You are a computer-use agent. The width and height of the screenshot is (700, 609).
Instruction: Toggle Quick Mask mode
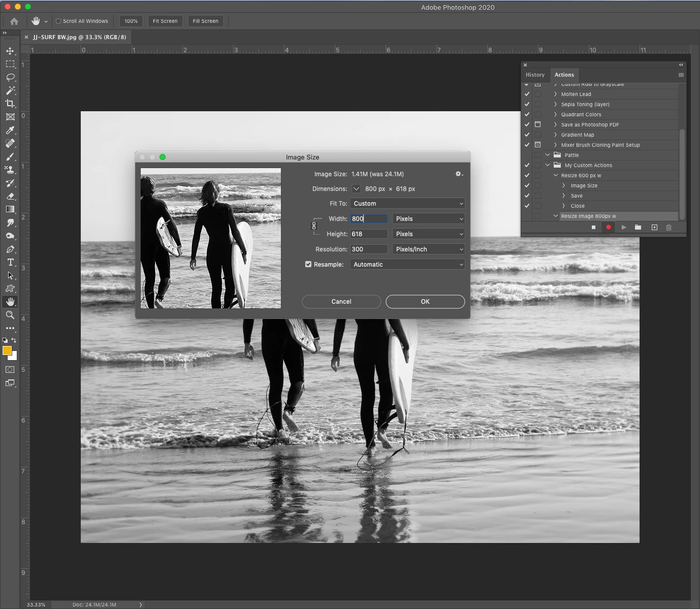[10, 370]
